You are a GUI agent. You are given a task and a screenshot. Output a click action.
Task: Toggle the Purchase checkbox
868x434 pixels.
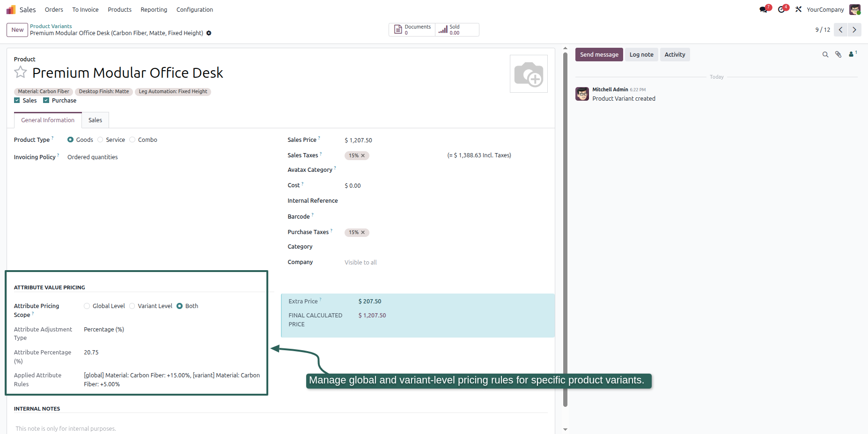pyautogui.click(x=46, y=101)
